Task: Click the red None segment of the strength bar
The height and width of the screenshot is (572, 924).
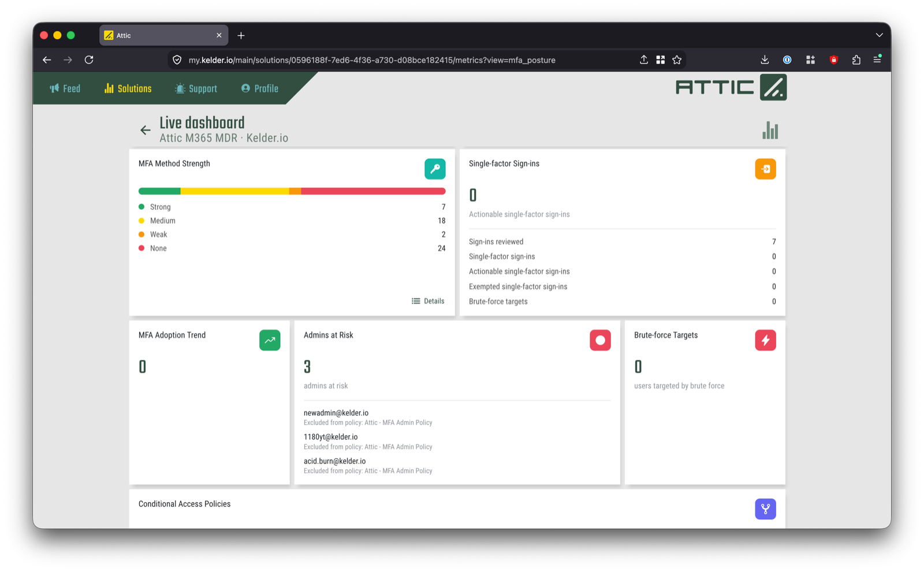Action: pos(373,191)
